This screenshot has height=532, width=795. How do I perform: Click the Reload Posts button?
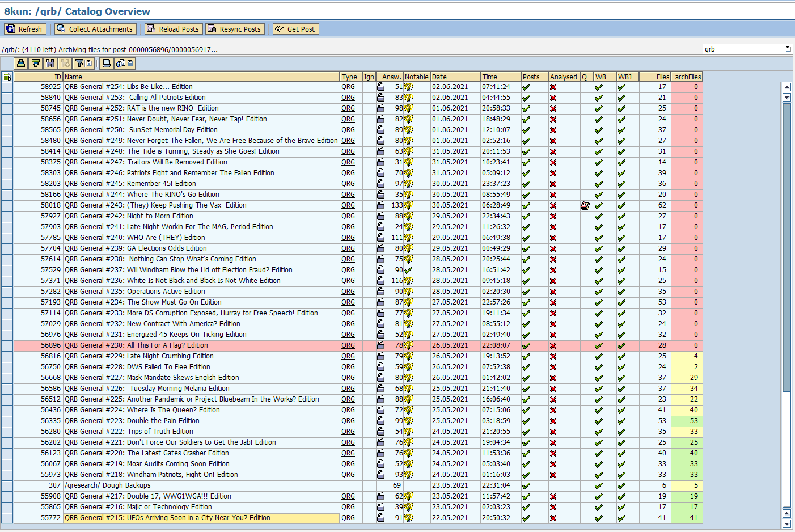pyautogui.click(x=172, y=29)
